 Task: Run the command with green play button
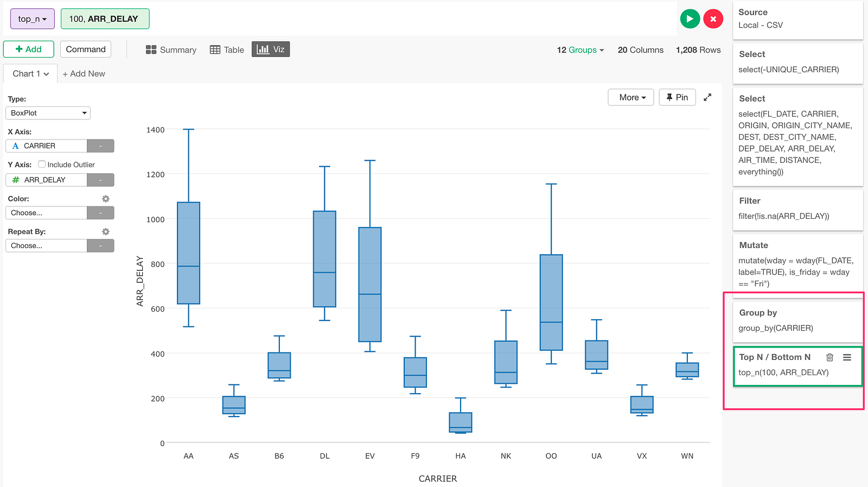690,19
